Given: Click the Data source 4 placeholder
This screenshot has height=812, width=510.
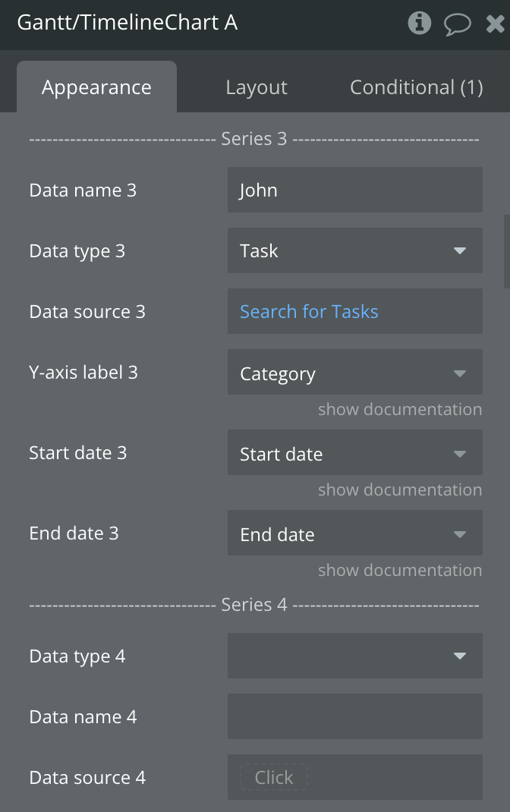Looking at the screenshot, I should point(274,777).
